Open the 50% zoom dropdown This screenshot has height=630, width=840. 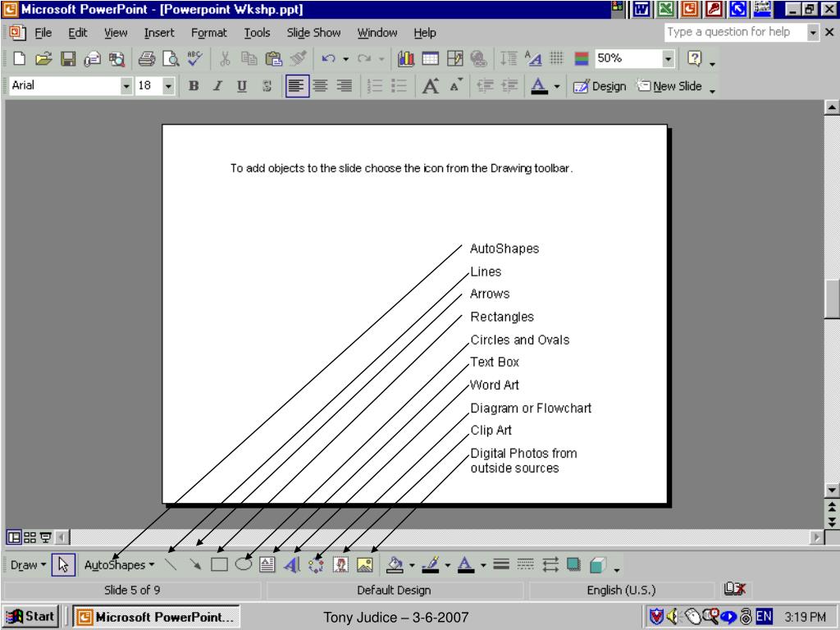(x=668, y=58)
